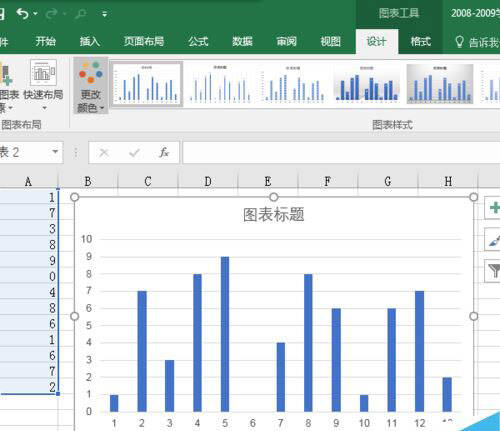The width and height of the screenshot is (500, 431).
Task: Click the Tell Me lightbulb search box
Action: tap(477, 42)
